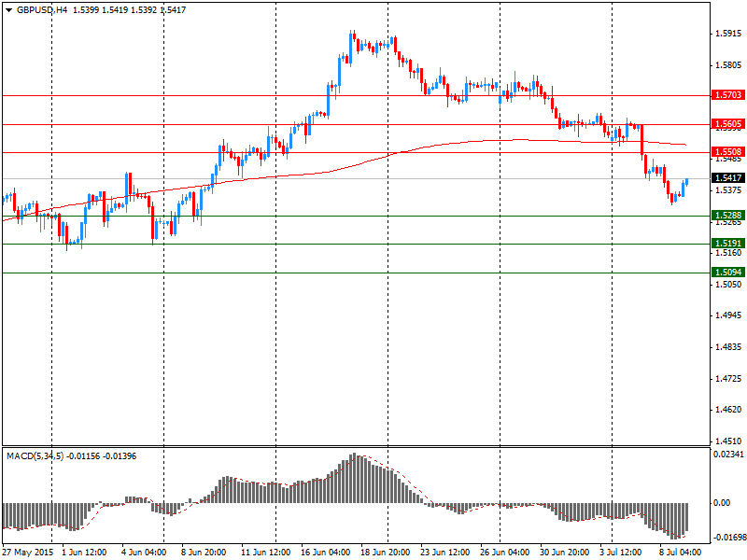Click the MACD(5,34,5) indicator label
This screenshot has height=560, width=747.
click(x=35, y=456)
